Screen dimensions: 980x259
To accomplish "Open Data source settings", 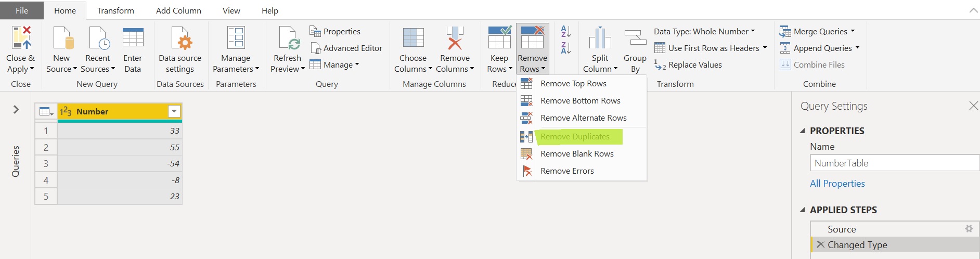I will tap(180, 49).
